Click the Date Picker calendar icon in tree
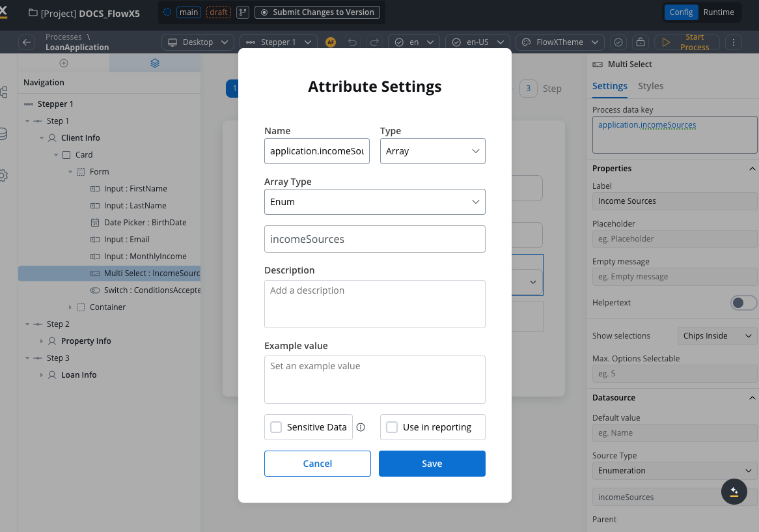Screen dimensions: 759x532 (95, 223)
